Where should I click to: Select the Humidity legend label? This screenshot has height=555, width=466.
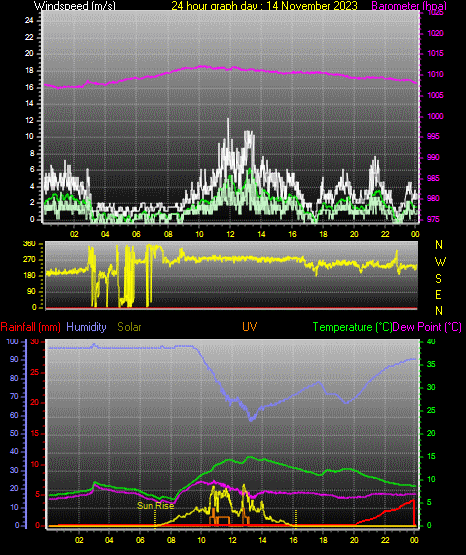[86, 327]
